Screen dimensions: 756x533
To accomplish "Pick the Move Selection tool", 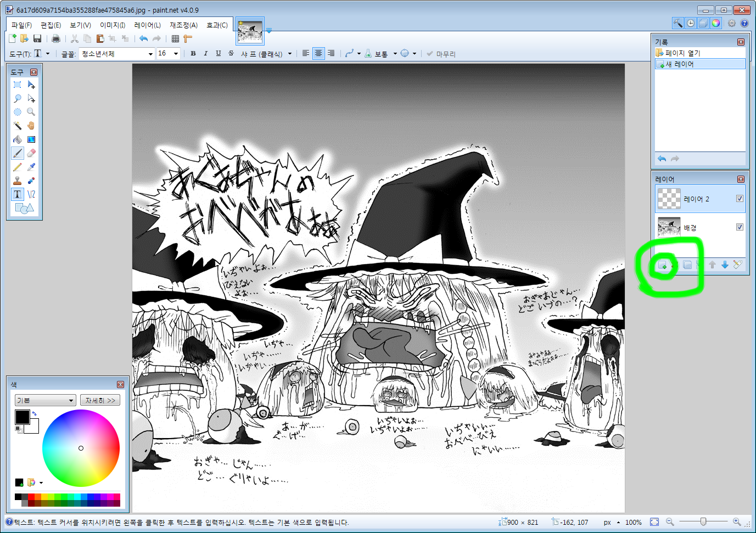I will tap(31, 98).
